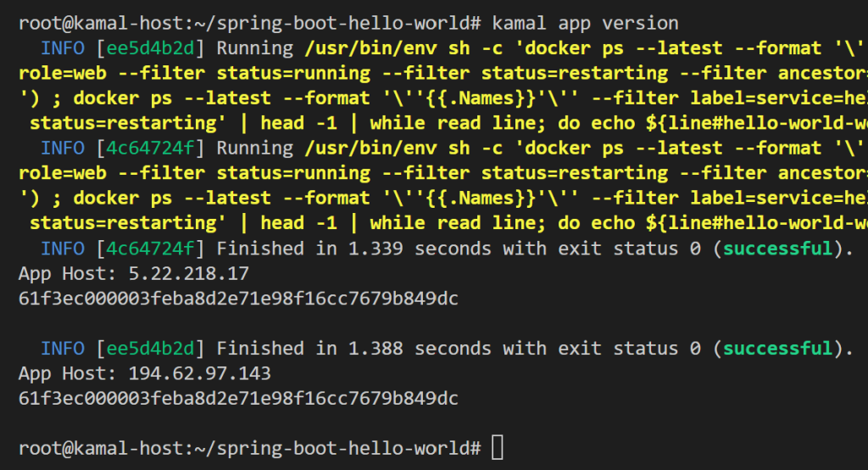
Task: Click the 'kamal app version' command text
Action: click(x=585, y=23)
